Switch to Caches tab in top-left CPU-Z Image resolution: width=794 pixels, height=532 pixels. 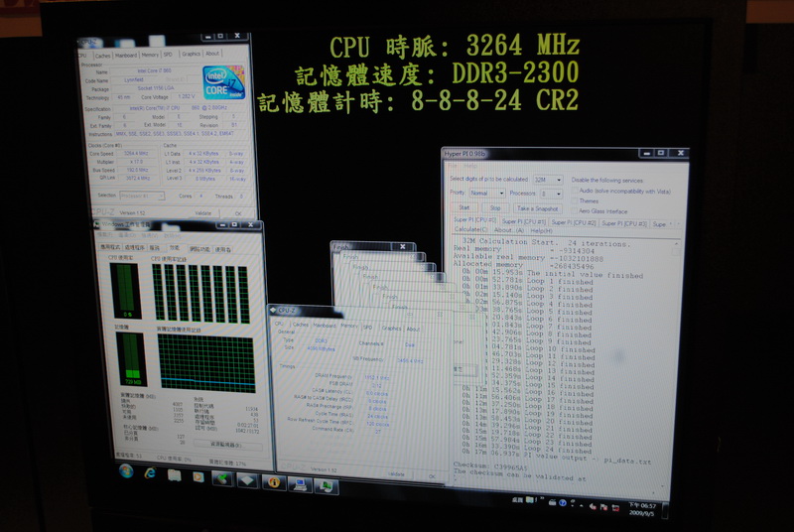point(103,56)
